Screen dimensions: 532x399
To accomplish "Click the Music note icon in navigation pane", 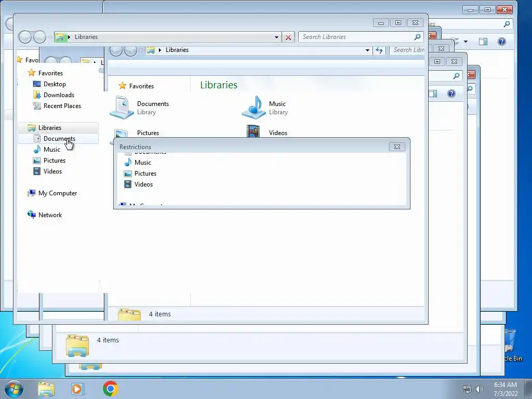I will click(x=37, y=149).
